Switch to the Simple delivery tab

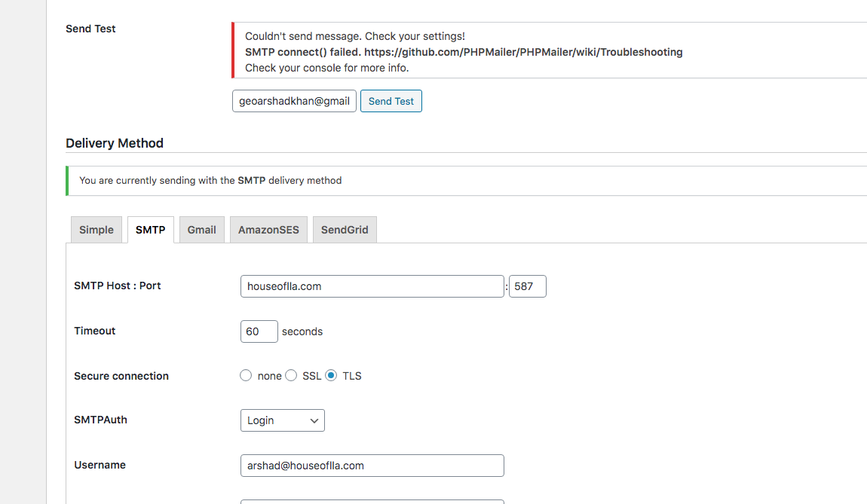(97, 230)
